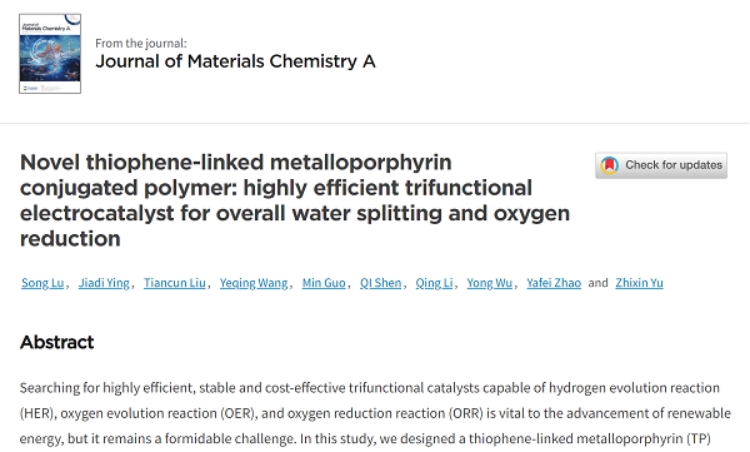Click on author Tiancun Liu

click(x=175, y=283)
